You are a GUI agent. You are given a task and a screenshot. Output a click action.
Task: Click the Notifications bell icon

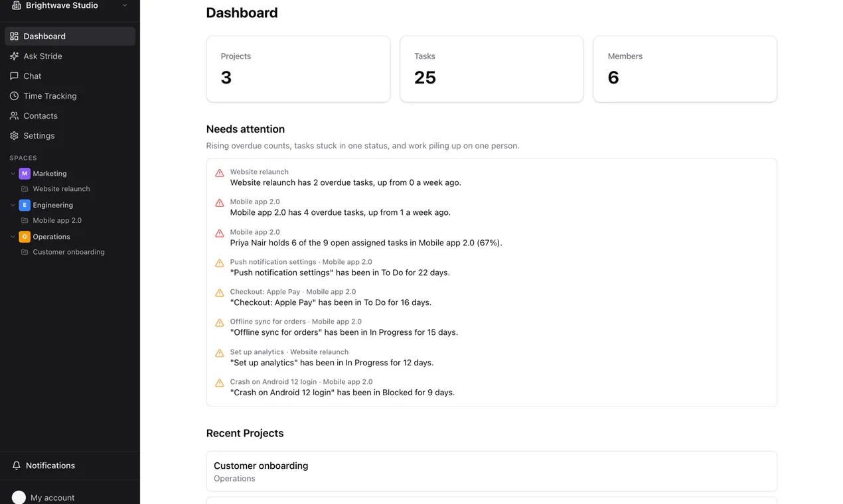coord(17,466)
